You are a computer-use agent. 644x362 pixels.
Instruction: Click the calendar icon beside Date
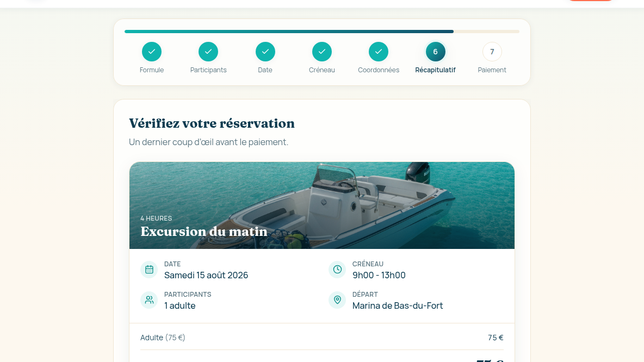click(x=149, y=270)
